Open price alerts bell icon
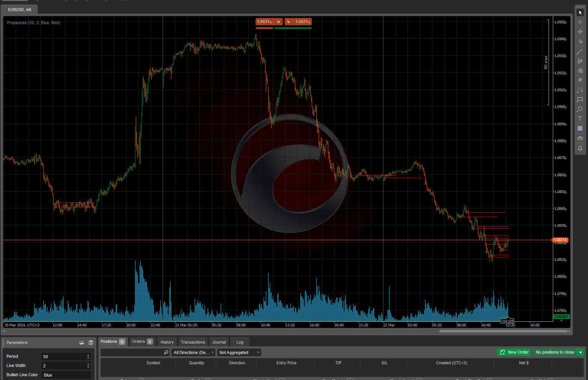The height and width of the screenshot is (380, 588). (x=580, y=148)
